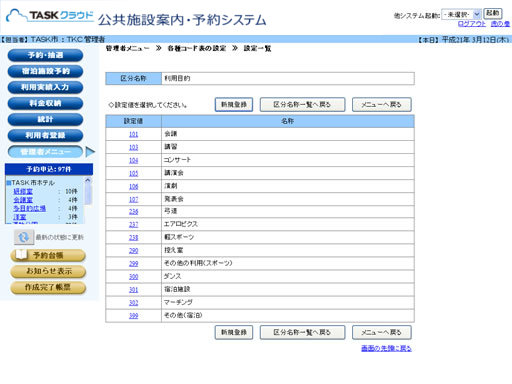Screen dimensions: 512x384
Task: Open the 統計 menu
Action: [x=45, y=119]
